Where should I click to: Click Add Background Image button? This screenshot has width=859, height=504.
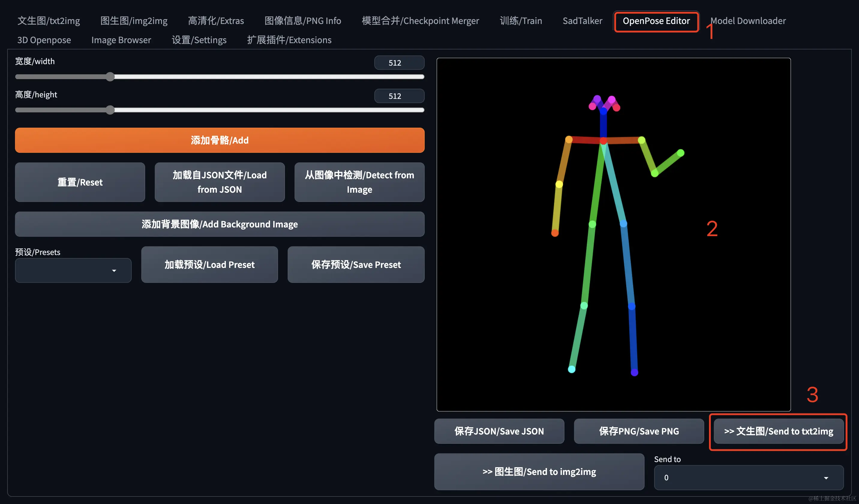tap(220, 224)
